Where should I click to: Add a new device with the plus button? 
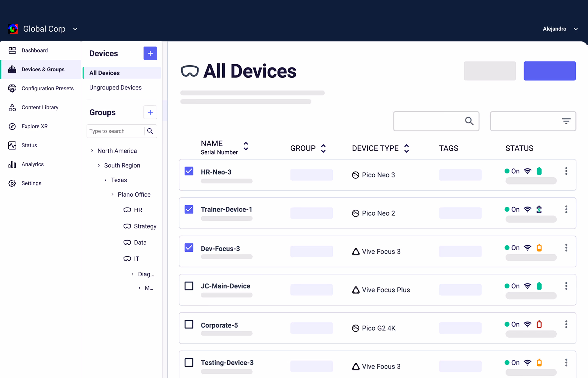150,53
